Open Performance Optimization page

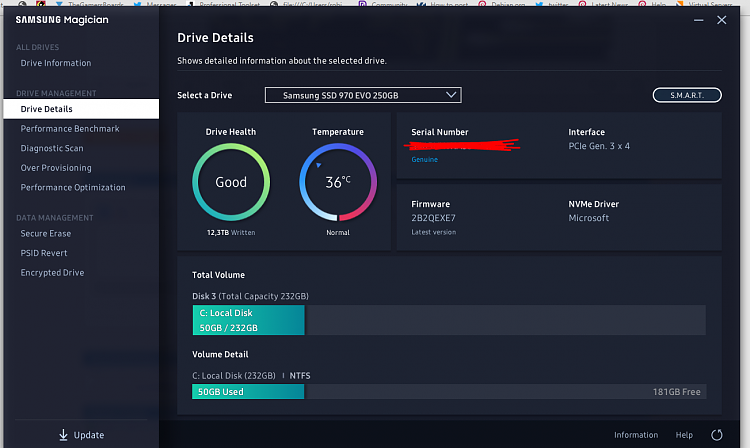tap(73, 187)
